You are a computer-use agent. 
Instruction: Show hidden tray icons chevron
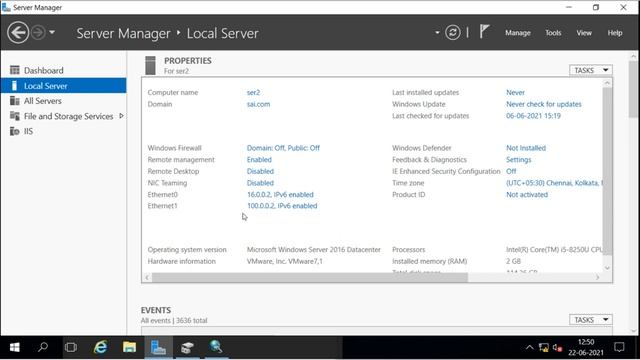point(529,347)
